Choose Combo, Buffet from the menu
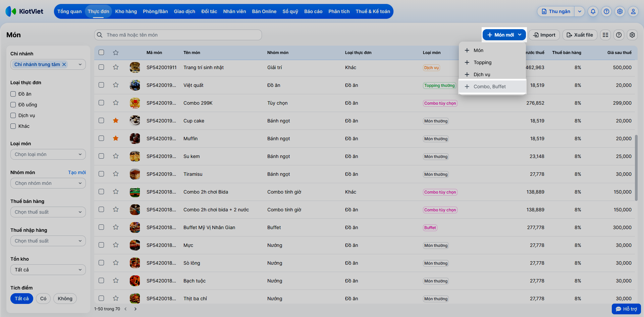Screen dimensions: 644x317 coord(489,87)
